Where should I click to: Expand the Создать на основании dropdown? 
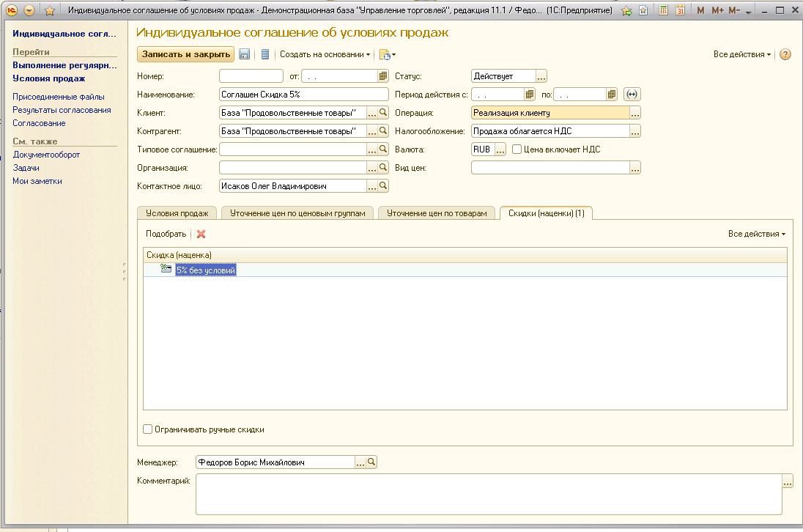[325, 54]
